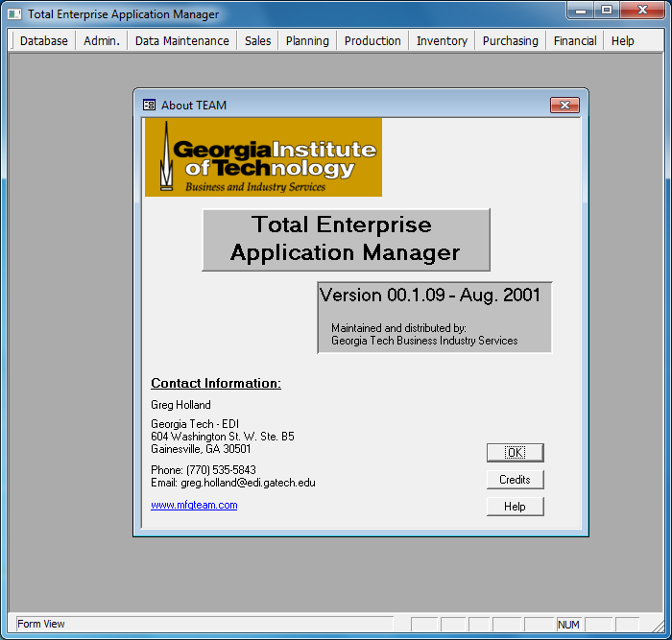
Task: Minimize the Total Enterprise Application Manager window
Action: [x=581, y=11]
